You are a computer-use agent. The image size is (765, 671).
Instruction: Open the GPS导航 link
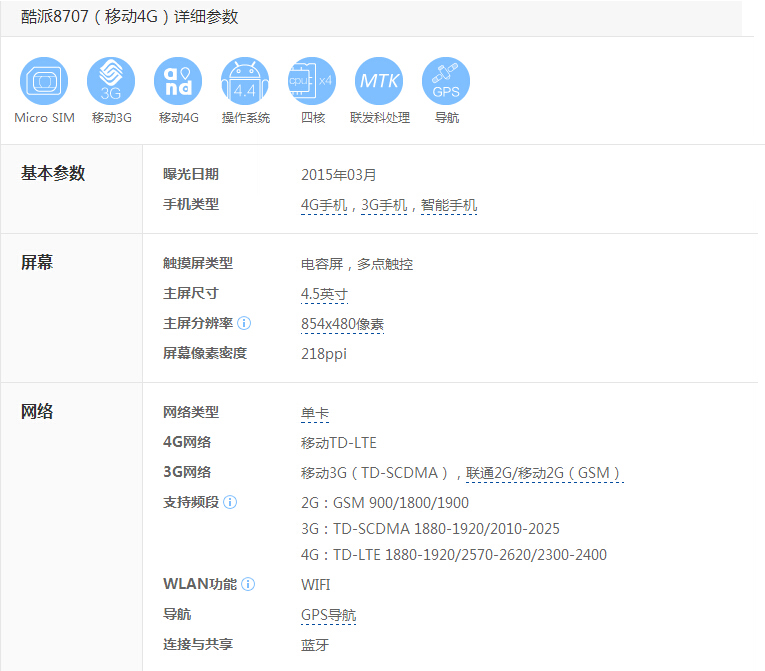[x=329, y=615]
